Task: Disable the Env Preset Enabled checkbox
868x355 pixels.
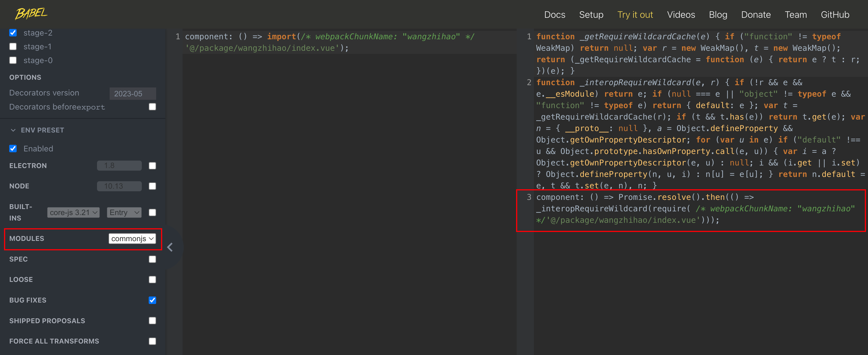Action: click(x=13, y=148)
